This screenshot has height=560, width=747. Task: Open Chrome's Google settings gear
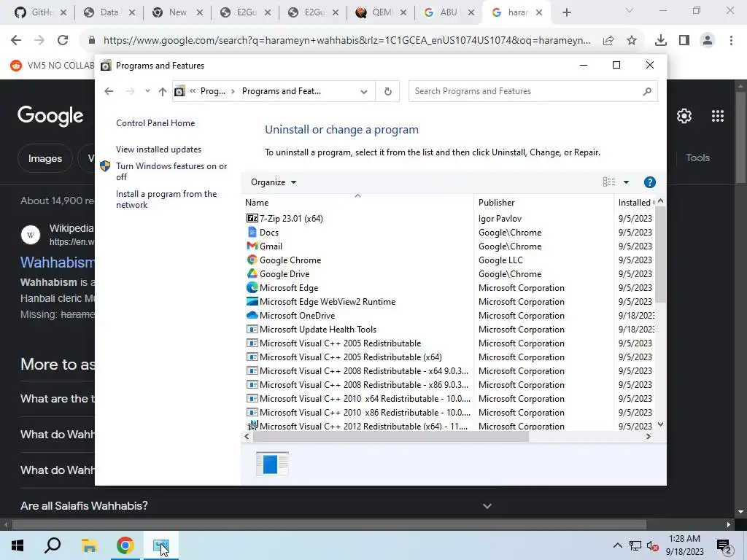(684, 116)
